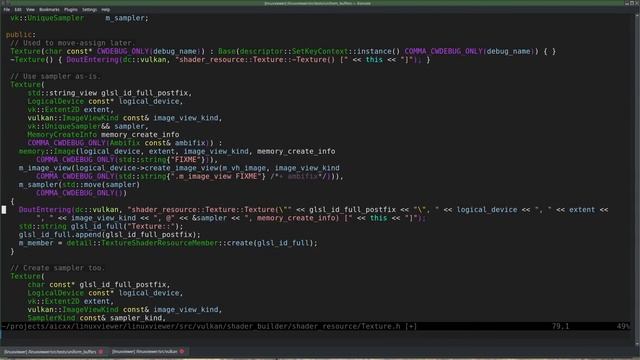Click the '// Used to move-assign later.' comment
The width and height of the screenshot is (640, 360).
(x=72, y=43)
